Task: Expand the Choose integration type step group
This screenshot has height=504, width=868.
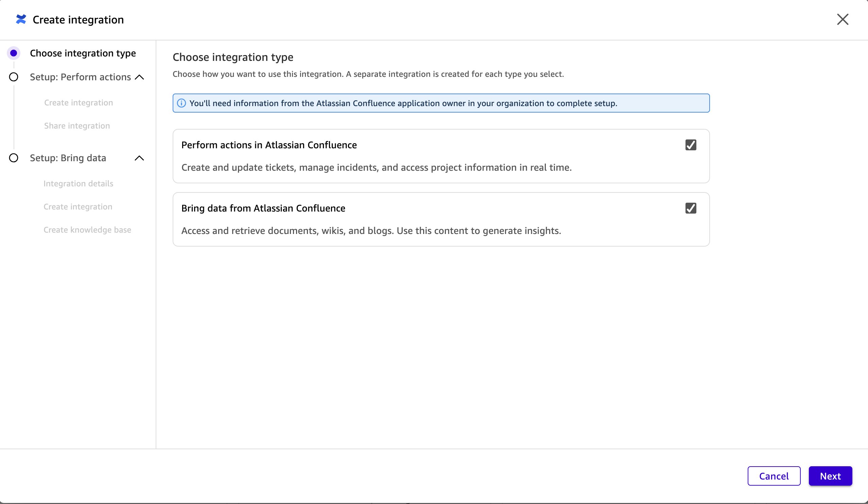Action: click(x=83, y=53)
